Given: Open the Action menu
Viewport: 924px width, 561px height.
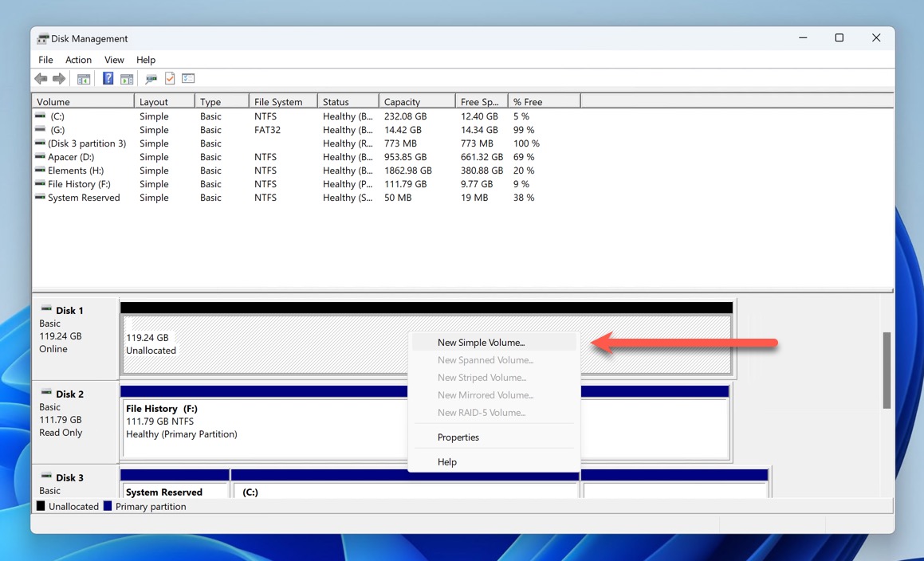Looking at the screenshot, I should coord(78,60).
